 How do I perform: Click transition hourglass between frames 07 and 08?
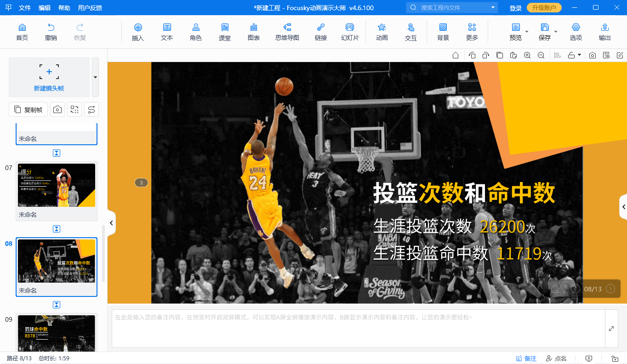point(57,229)
